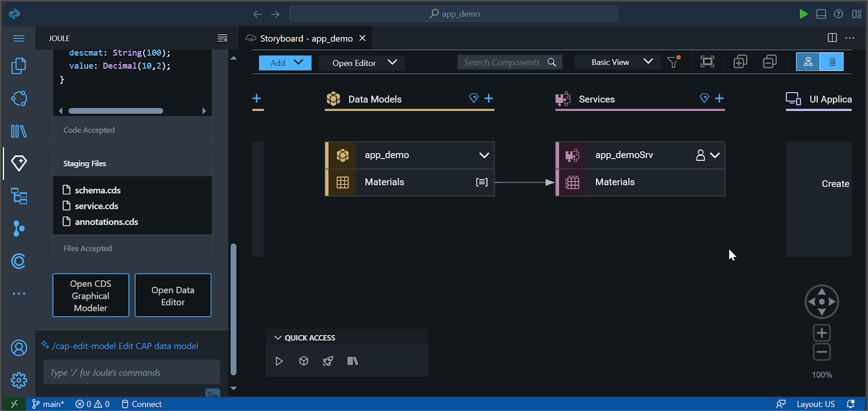The height and width of the screenshot is (411, 868).
Task: Add a new Service with plus
Action: coord(719,98)
